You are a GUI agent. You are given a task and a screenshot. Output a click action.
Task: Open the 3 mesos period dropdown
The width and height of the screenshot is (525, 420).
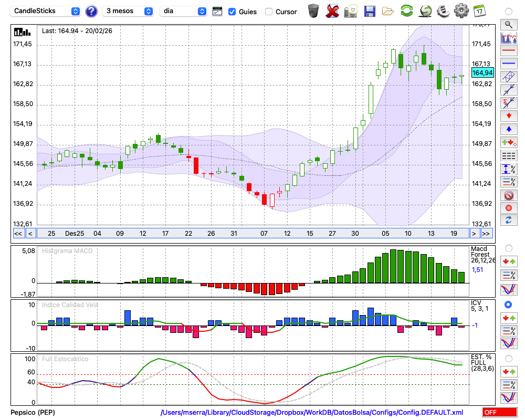(128, 11)
